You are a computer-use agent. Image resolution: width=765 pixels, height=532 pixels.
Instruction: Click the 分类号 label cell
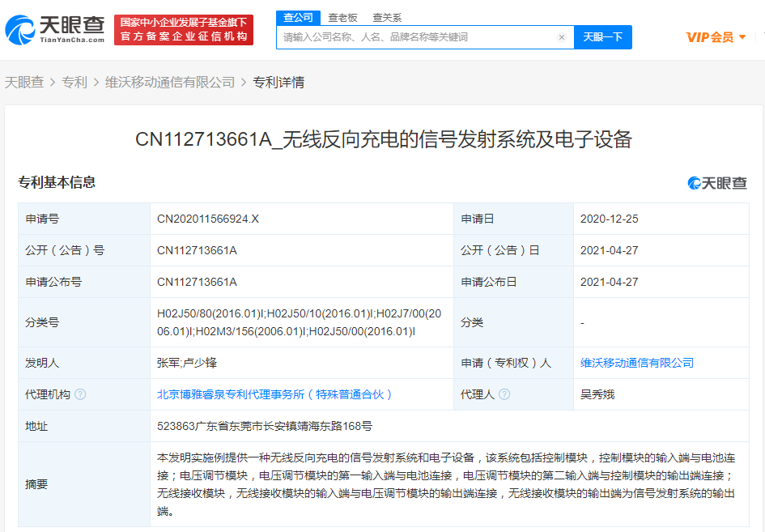84,322
